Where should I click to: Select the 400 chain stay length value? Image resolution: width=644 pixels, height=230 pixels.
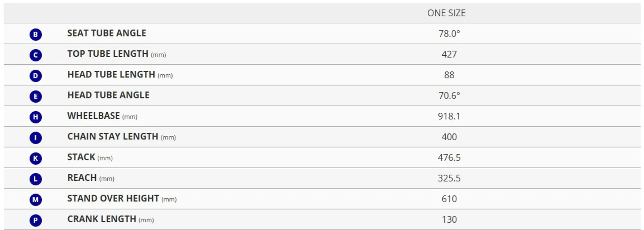point(449,137)
